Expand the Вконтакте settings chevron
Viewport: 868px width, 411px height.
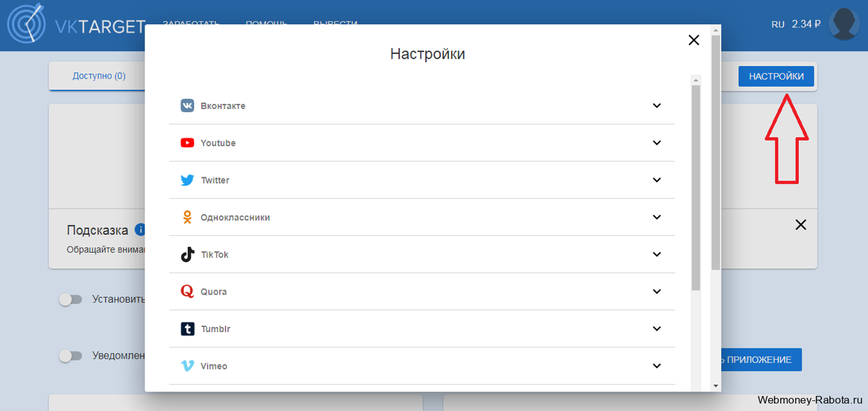(x=656, y=105)
